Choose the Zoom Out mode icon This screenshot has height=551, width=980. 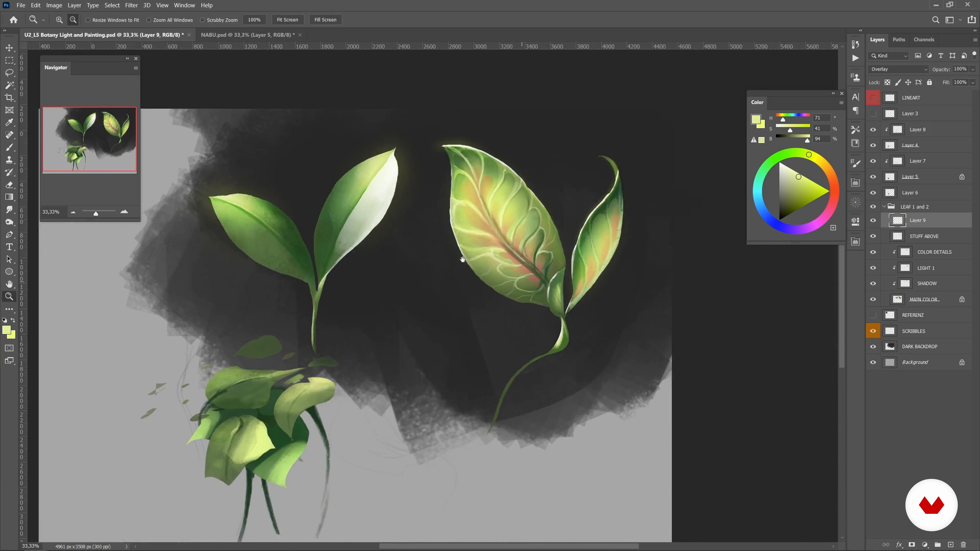point(73,20)
